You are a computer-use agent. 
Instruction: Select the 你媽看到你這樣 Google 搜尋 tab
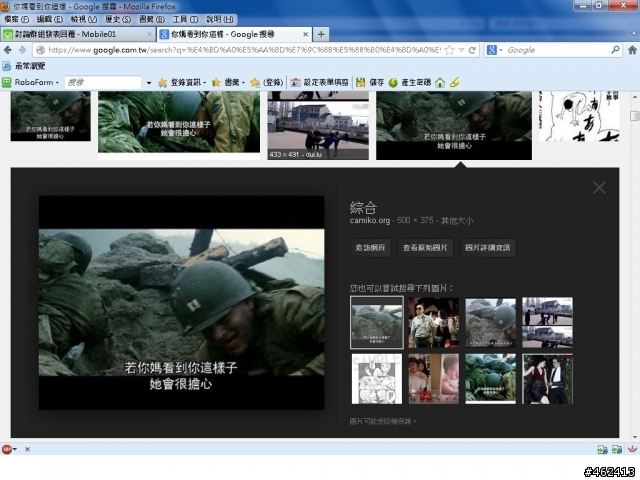coord(234,35)
